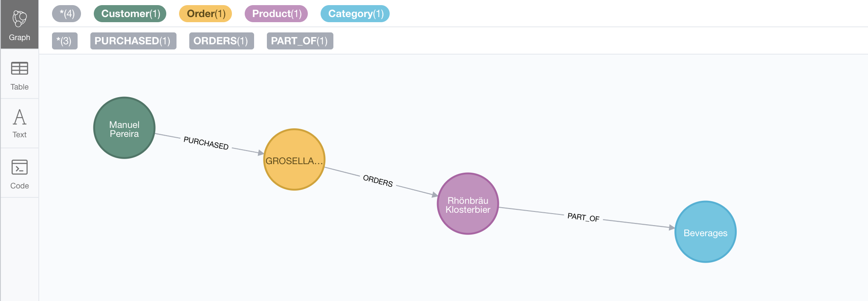
Task: Click the ORDERS edge label
Action: (378, 180)
